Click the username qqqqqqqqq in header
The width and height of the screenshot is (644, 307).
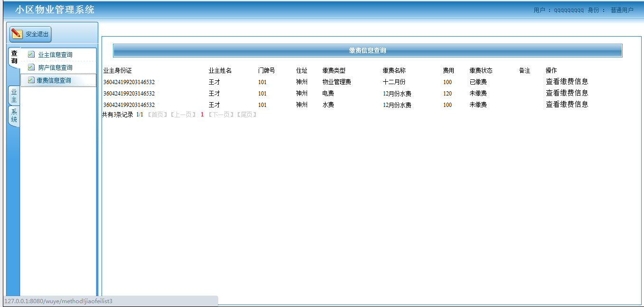pos(569,10)
